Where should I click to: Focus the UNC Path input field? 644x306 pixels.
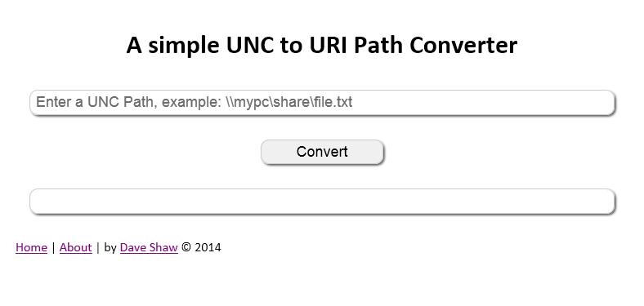point(322,103)
